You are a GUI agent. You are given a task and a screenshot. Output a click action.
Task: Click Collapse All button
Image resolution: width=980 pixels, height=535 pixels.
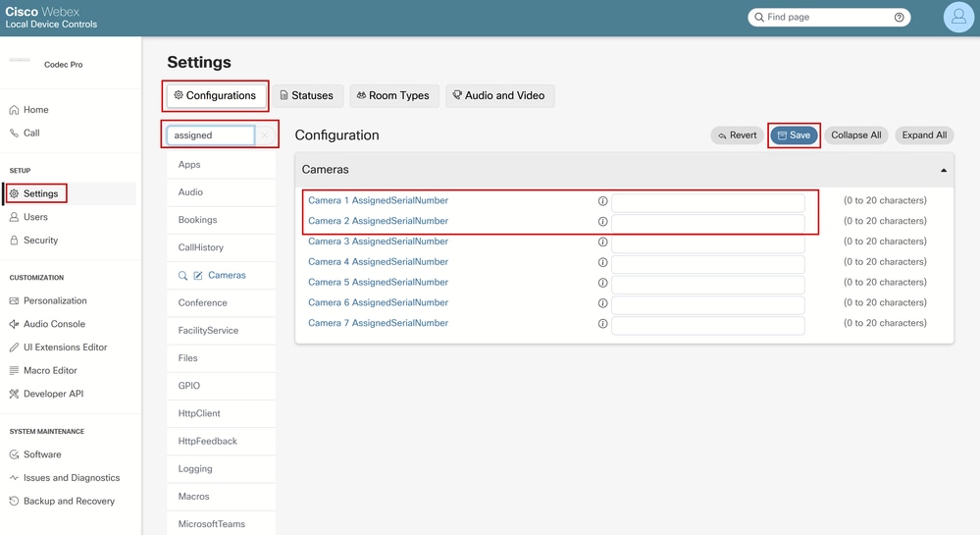pyautogui.click(x=855, y=135)
